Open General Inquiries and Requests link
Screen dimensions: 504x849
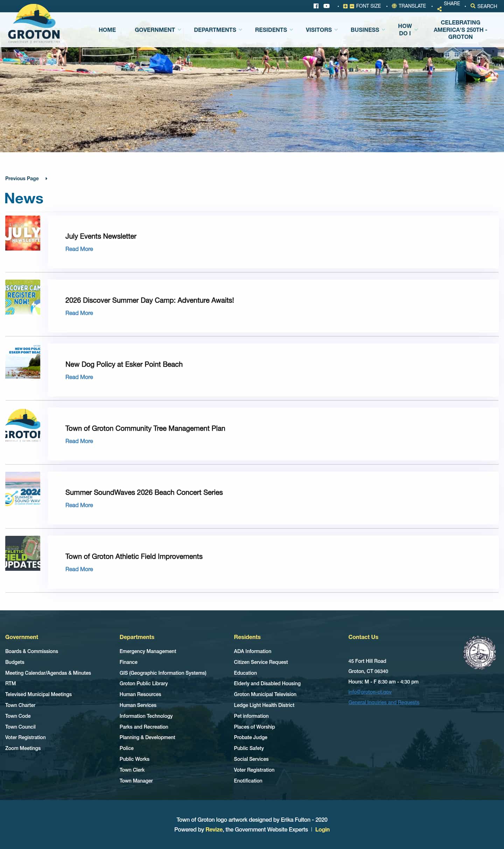point(384,702)
